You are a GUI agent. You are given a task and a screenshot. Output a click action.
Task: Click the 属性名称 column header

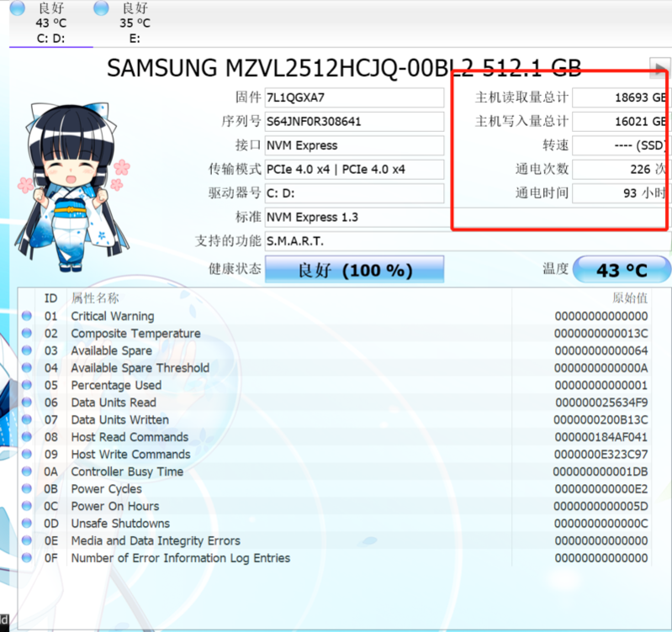tap(95, 298)
